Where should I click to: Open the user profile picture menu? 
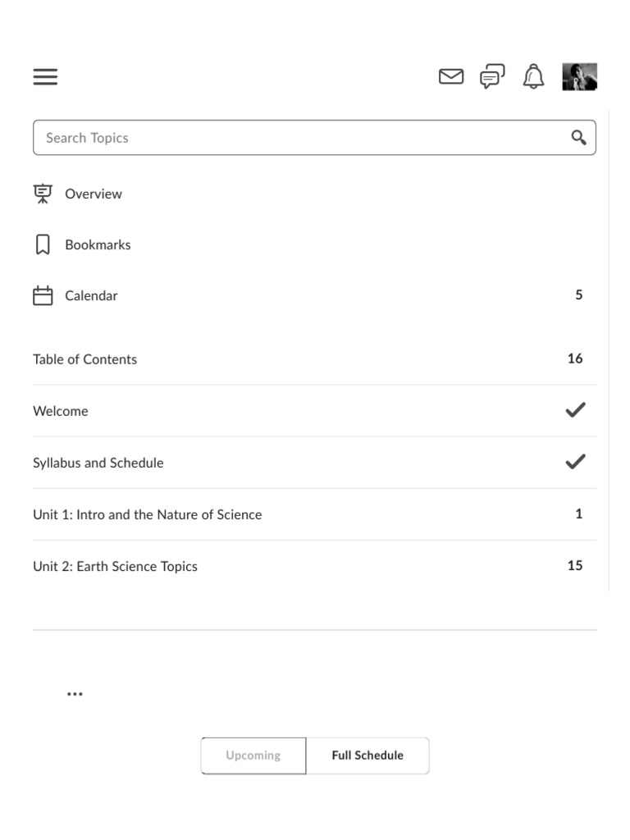(580, 76)
